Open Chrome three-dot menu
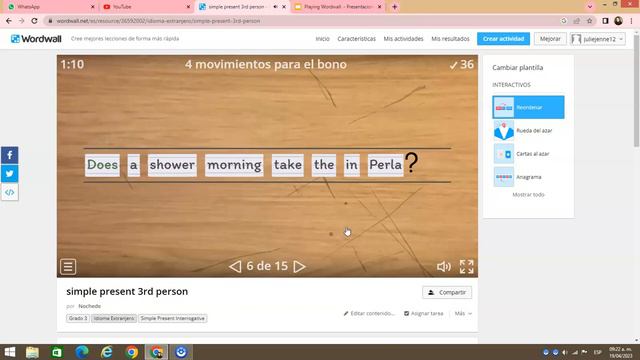This screenshot has height=360, width=640. point(631,21)
